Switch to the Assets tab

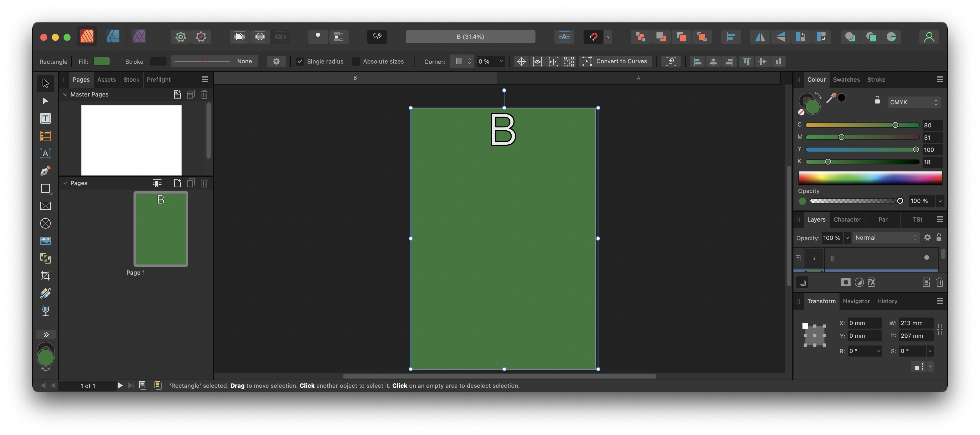106,80
